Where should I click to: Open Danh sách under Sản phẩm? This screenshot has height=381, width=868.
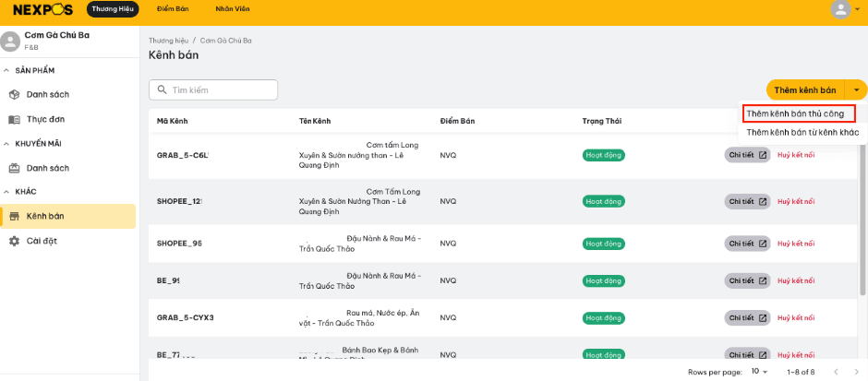[67, 95]
